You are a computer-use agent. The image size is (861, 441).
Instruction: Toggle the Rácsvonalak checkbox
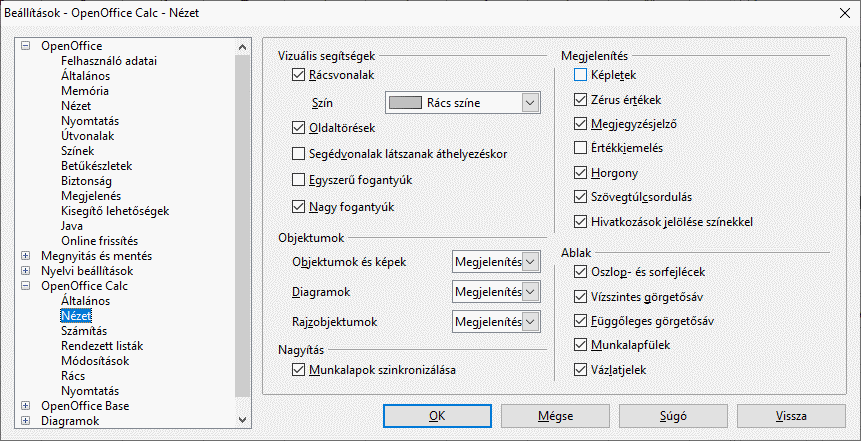(x=298, y=75)
